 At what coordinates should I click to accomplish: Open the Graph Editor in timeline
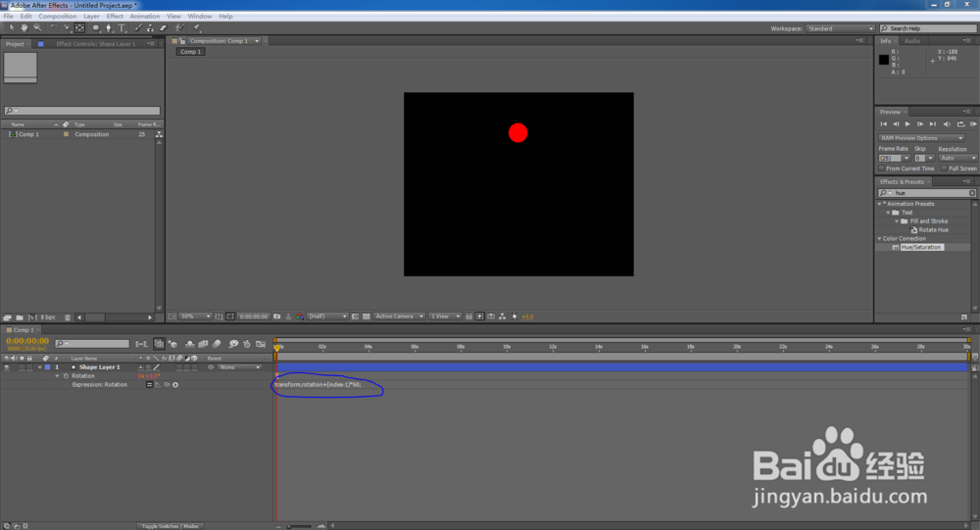pos(261,344)
